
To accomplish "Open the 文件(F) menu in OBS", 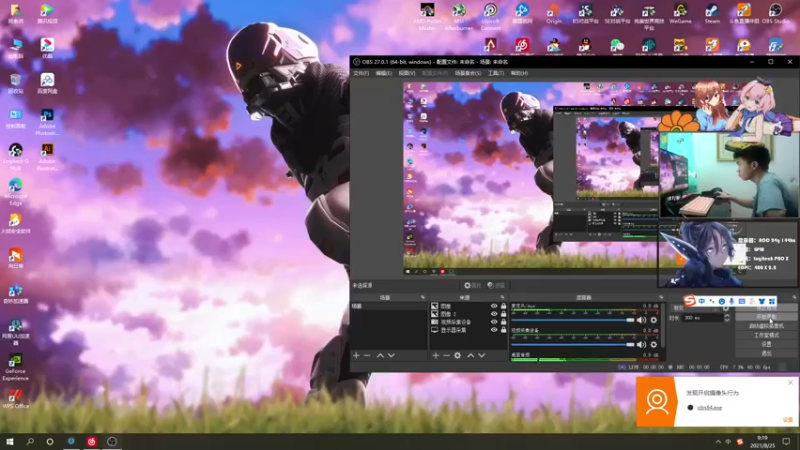I will click(361, 73).
